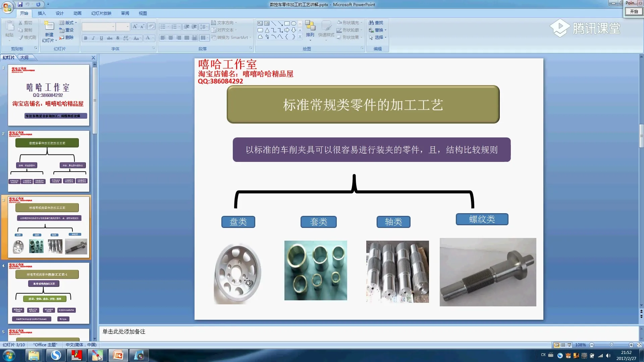This screenshot has height=362, width=644.
Task: Open the font size dropdown
Action: [127, 26]
